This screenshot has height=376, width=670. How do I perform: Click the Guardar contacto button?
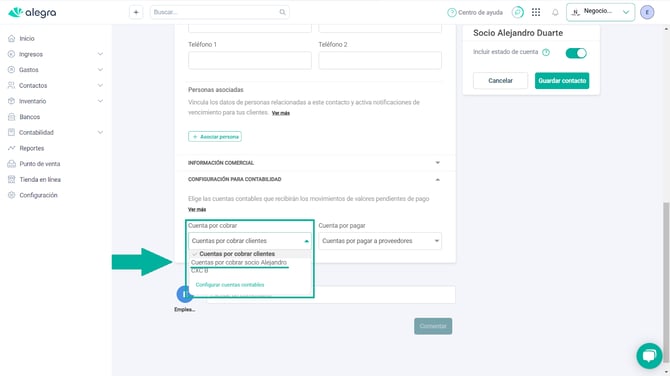562,81
